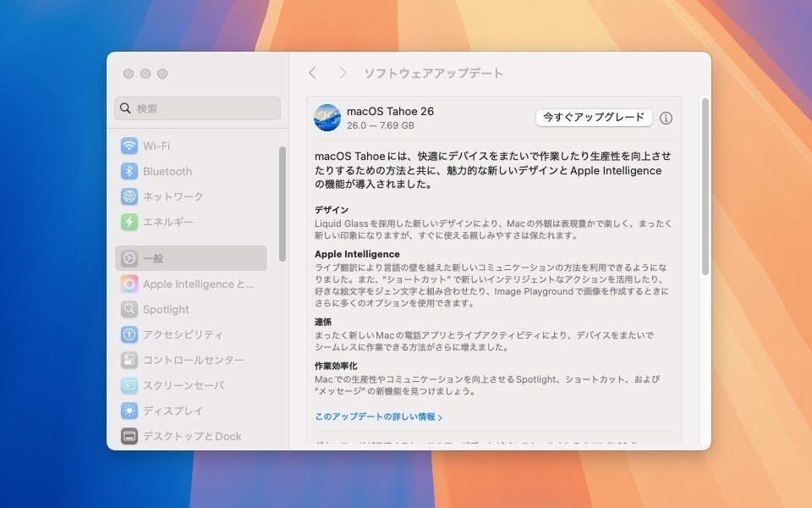Click the Apple Intelligence section heading
This screenshot has width=812, height=508.
(357, 254)
